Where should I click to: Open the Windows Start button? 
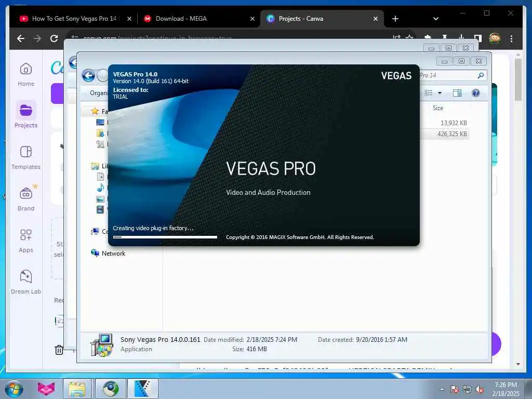coord(14,389)
